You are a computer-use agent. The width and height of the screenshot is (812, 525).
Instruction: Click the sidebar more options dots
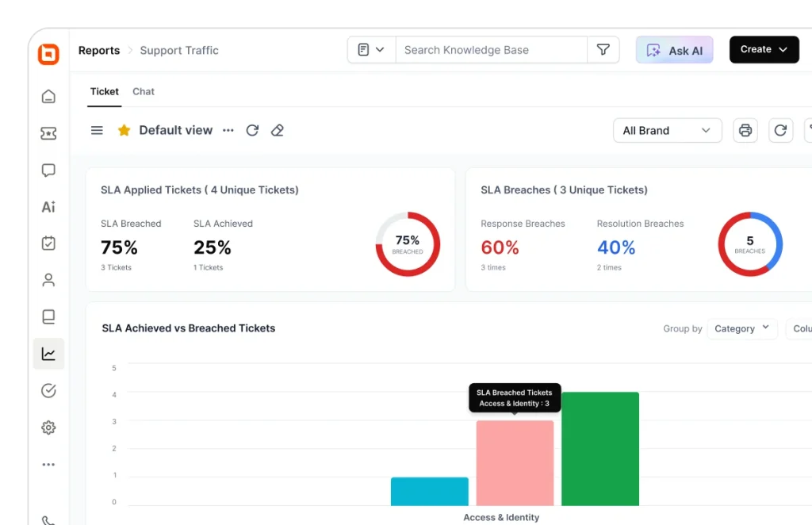[x=48, y=465]
